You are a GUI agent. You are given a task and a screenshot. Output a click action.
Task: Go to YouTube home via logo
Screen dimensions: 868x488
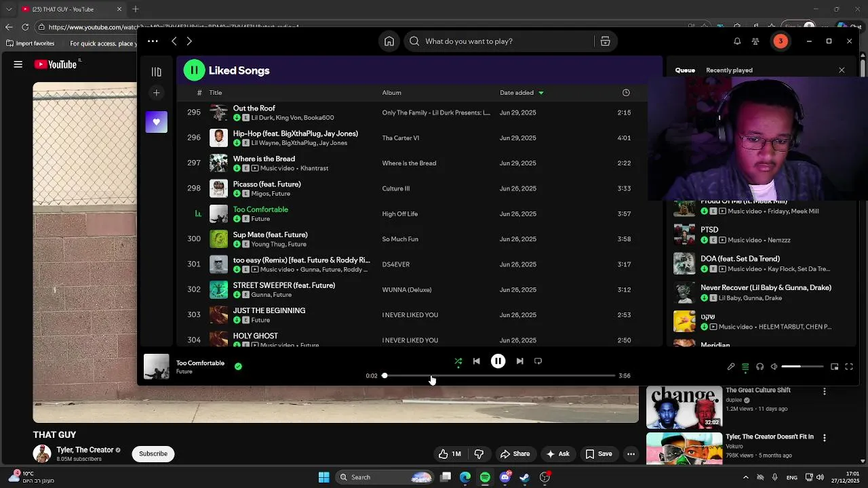(x=56, y=64)
